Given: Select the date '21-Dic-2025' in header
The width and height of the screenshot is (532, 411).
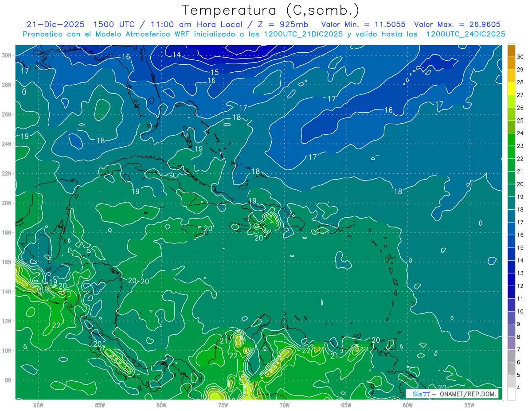Looking at the screenshot, I should point(56,24).
